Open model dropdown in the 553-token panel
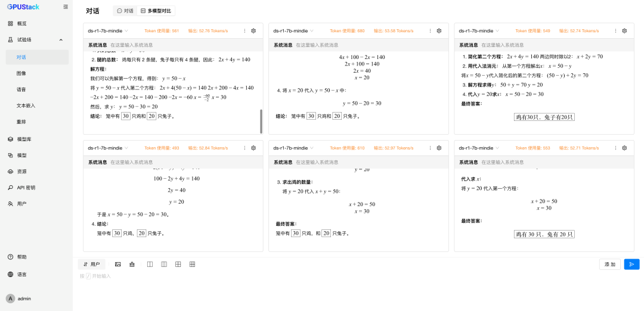 click(479, 148)
